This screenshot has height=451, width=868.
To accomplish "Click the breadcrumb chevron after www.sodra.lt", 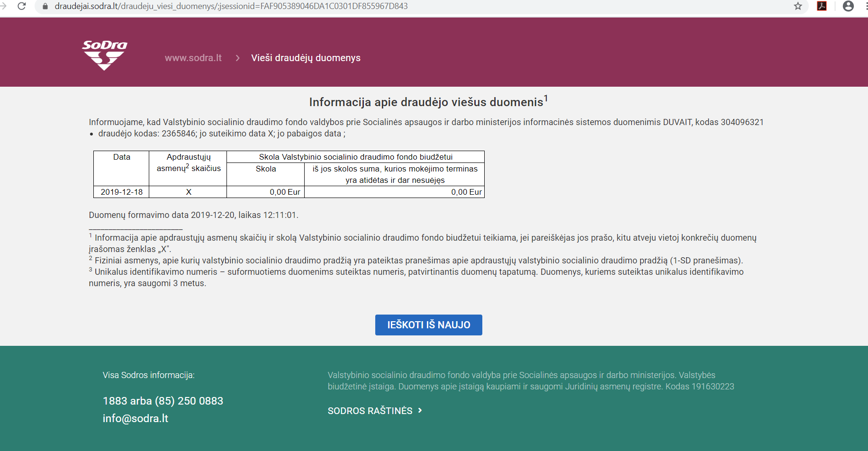I will click(x=237, y=58).
